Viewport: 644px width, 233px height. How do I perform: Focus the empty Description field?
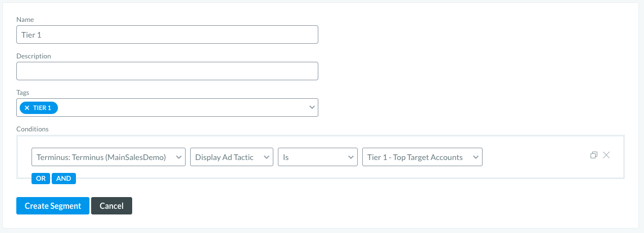(167, 71)
